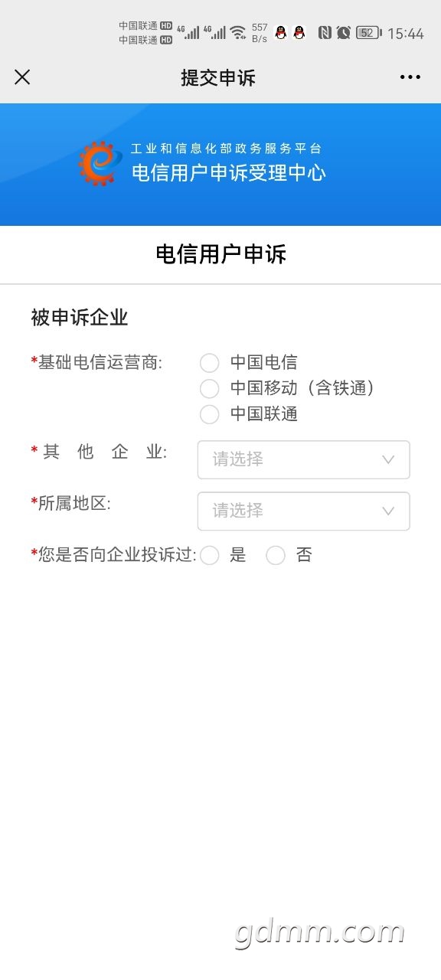441x980 pixels.
Task: Select the 中国电信 radio option
Action: [x=209, y=363]
